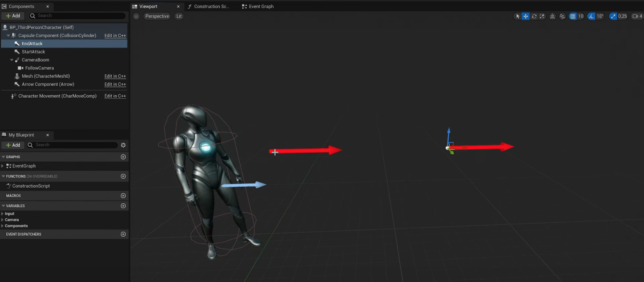Open the grid snap size 10 dropdown
644x282 pixels.
pos(581,16)
